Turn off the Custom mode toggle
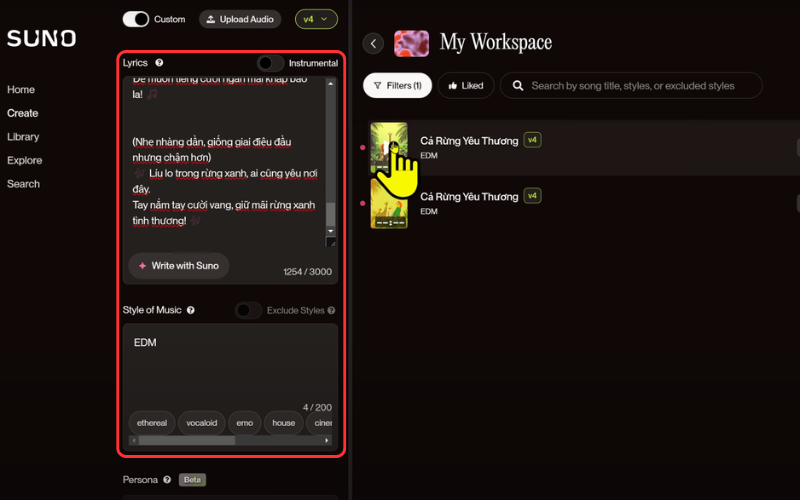The width and height of the screenshot is (800, 500). [x=136, y=19]
